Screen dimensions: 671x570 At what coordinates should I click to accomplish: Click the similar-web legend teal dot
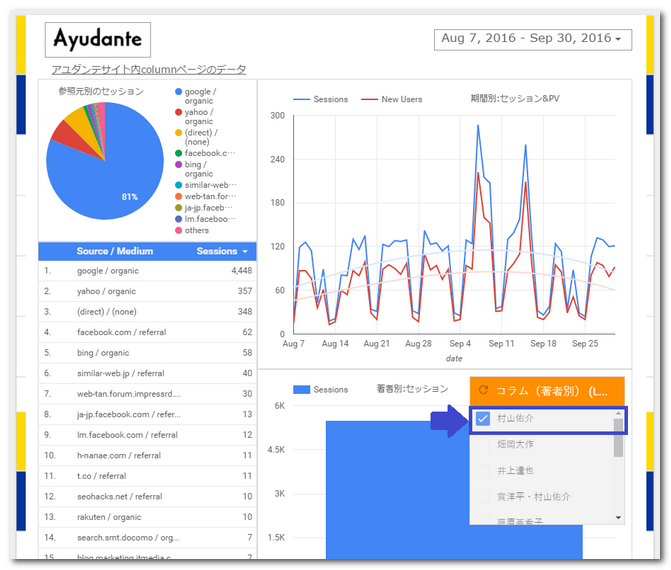178,185
